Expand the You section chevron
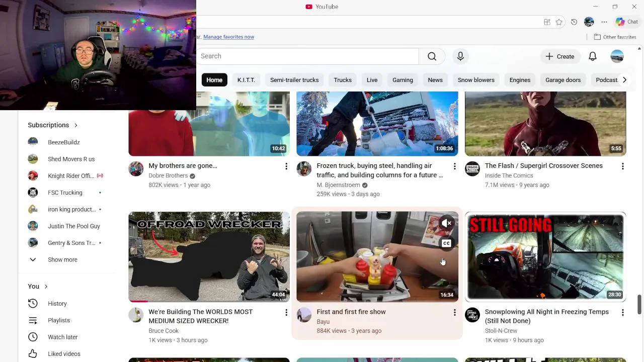This screenshot has height=362, width=644. point(46,287)
